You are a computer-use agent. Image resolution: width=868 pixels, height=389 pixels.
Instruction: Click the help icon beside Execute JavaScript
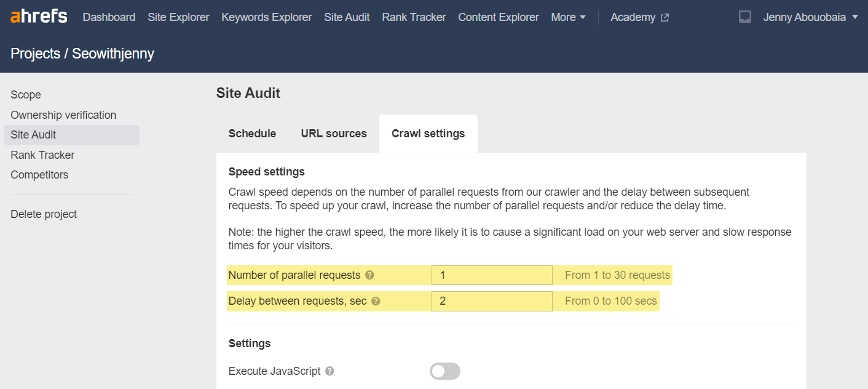330,371
